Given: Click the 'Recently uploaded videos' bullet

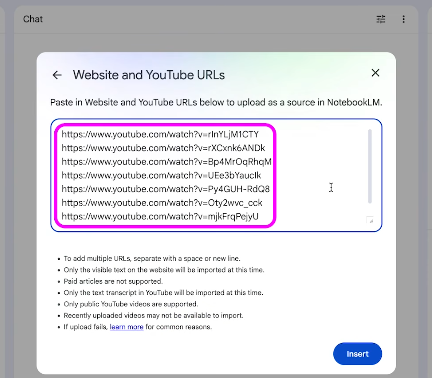Looking at the screenshot, I should click(x=153, y=315).
